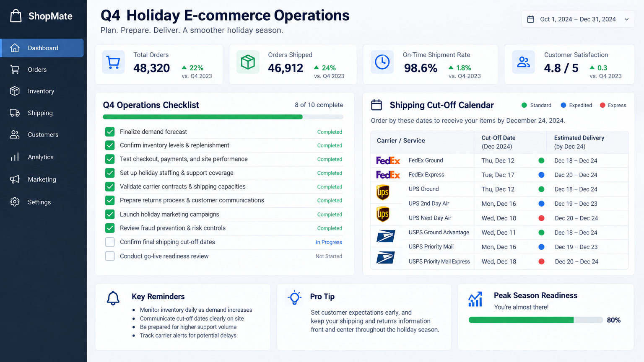Check Conduct go-live readiness review
This screenshot has height=362, width=644.
(x=110, y=256)
